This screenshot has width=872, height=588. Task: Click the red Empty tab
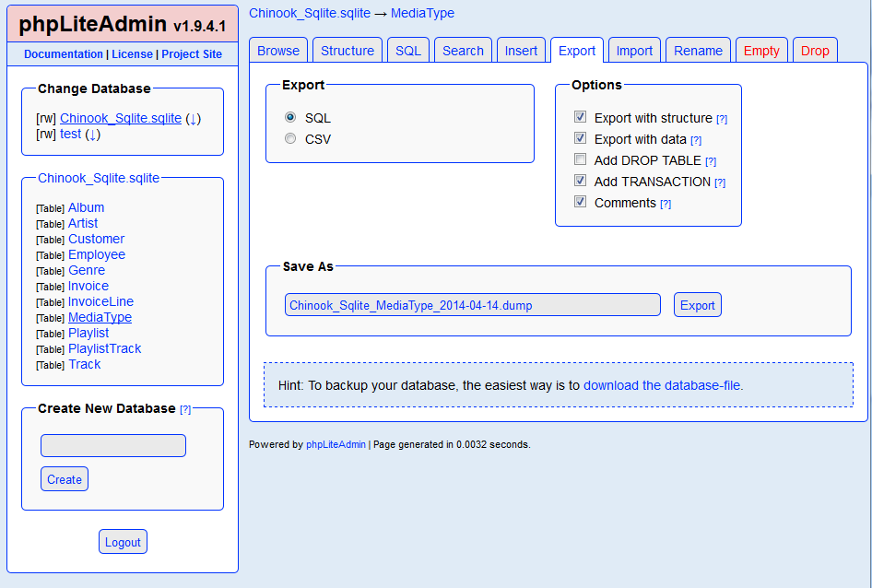tap(761, 51)
